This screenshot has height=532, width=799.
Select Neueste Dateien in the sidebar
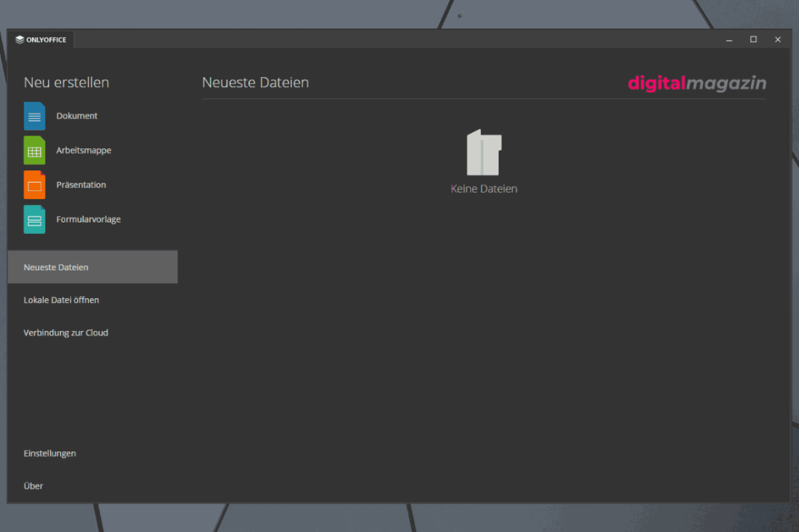56,267
